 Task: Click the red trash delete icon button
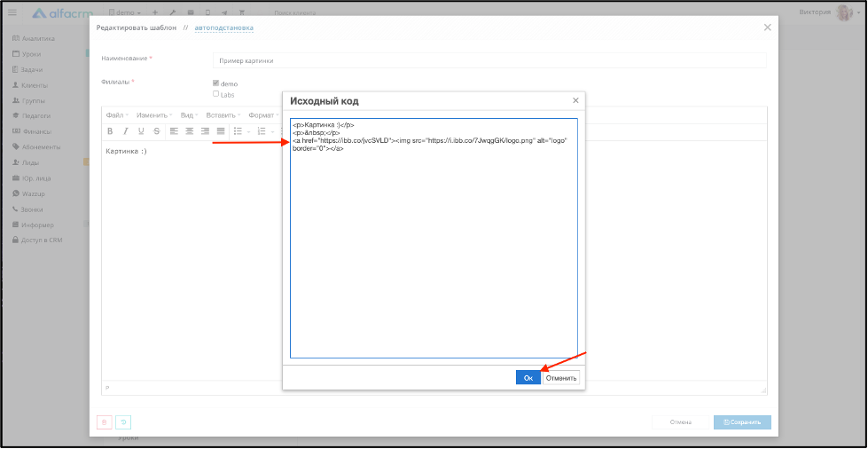pyautogui.click(x=104, y=422)
